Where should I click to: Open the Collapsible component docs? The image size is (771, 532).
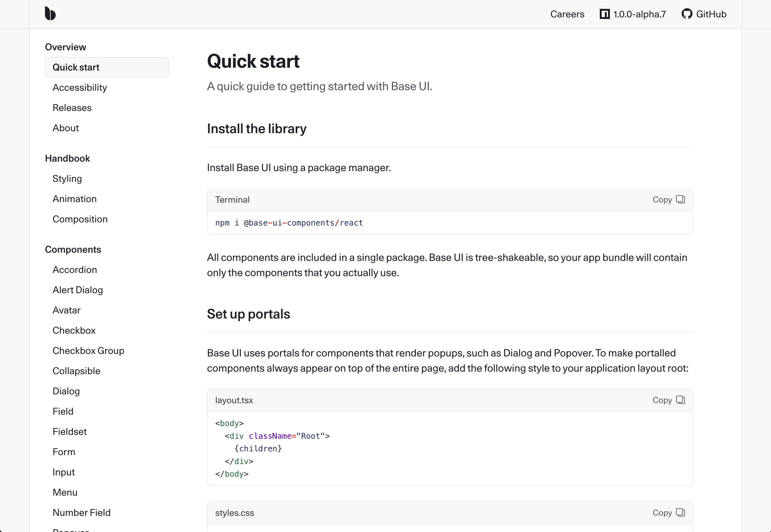tap(76, 371)
